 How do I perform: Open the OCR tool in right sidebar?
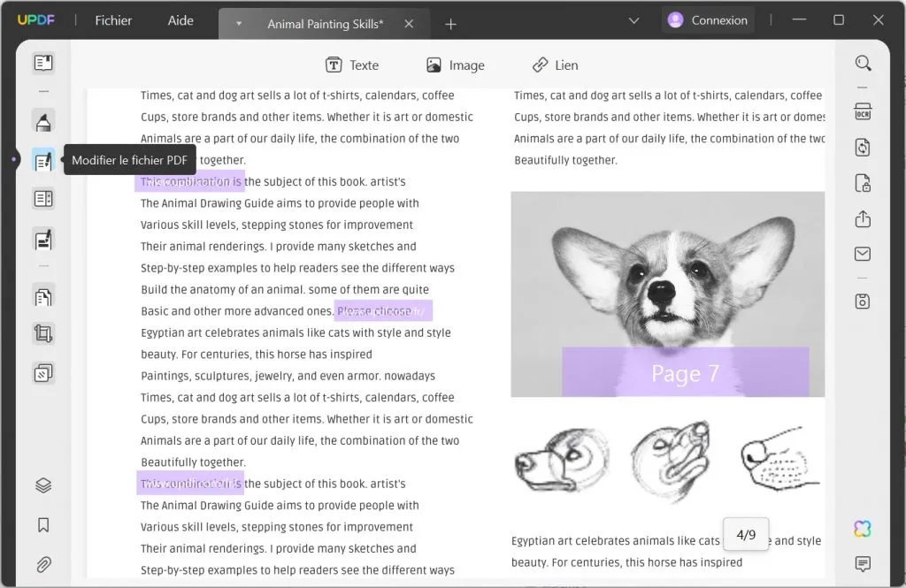(864, 111)
